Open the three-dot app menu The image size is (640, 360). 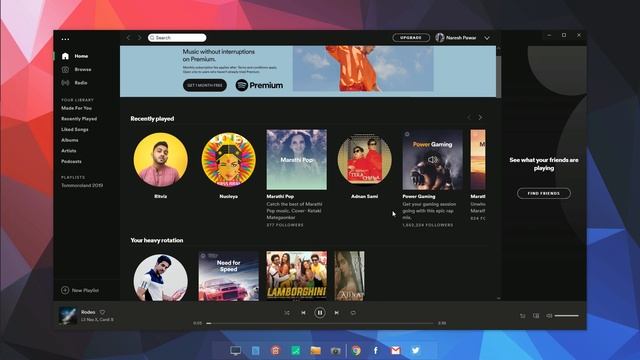point(65,39)
